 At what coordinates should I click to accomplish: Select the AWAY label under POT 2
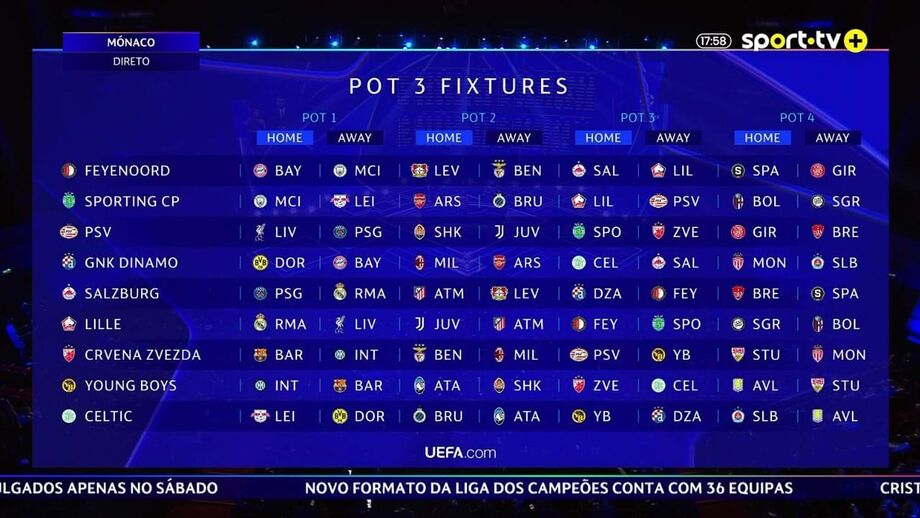(x=514, y=138)
